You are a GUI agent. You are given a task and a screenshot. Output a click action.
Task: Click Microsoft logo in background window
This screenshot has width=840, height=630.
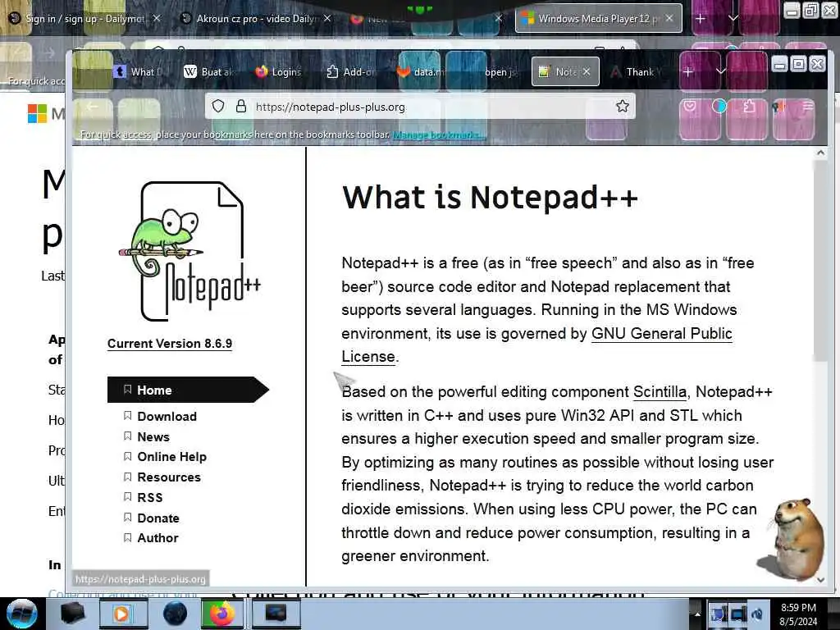38,113
